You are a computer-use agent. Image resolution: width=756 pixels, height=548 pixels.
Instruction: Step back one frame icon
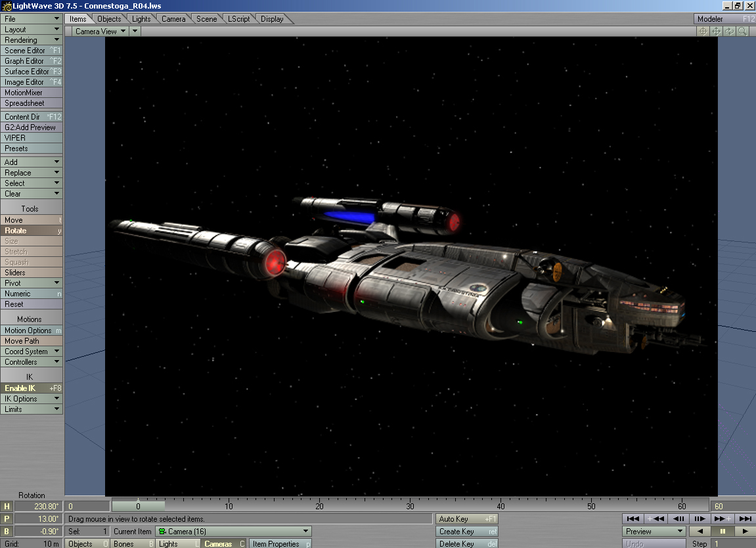pos(677,518)
